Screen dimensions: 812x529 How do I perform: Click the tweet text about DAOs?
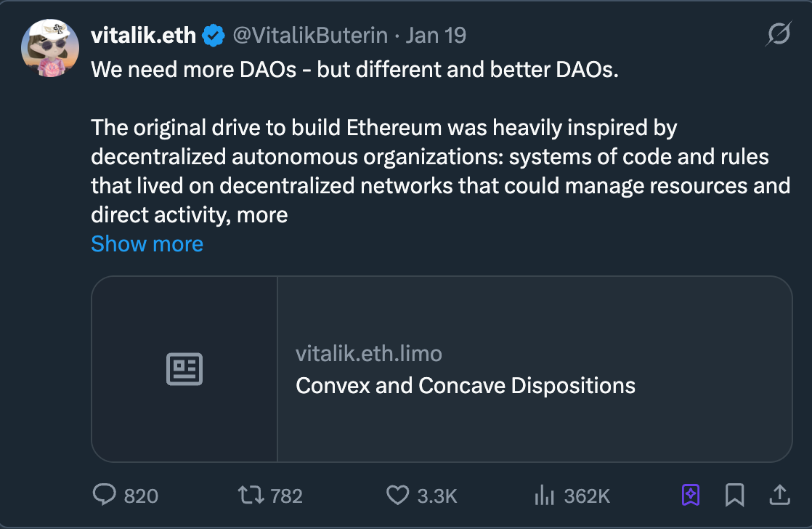(354, 71)
